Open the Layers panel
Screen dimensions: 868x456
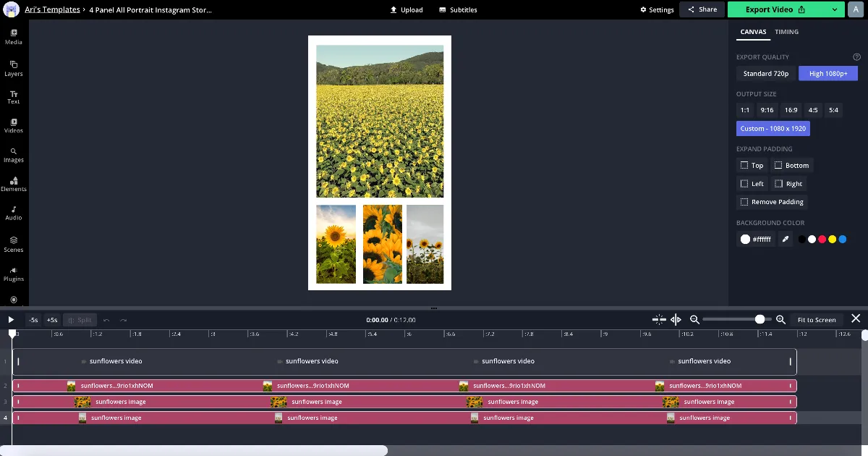(x=14, y=68)
